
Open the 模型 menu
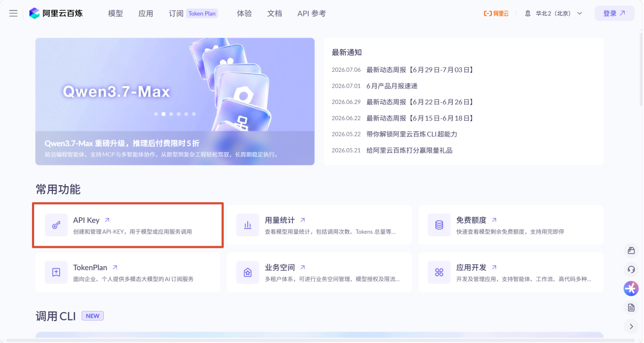pyautogui.click(x=115, y=13)
